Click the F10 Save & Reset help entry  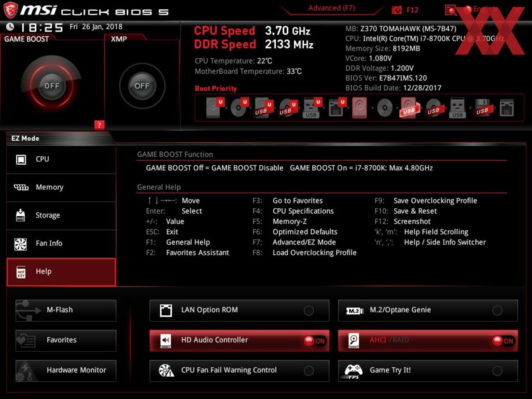406,211
